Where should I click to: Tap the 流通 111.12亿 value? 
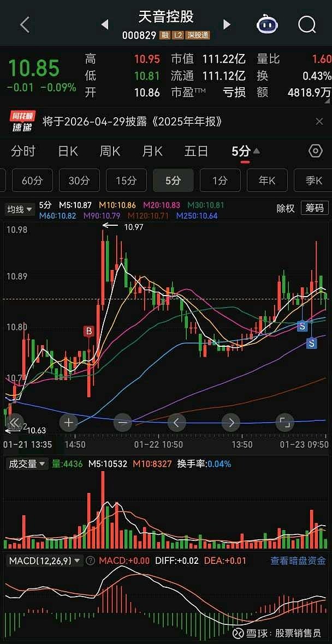coord(224,76)
